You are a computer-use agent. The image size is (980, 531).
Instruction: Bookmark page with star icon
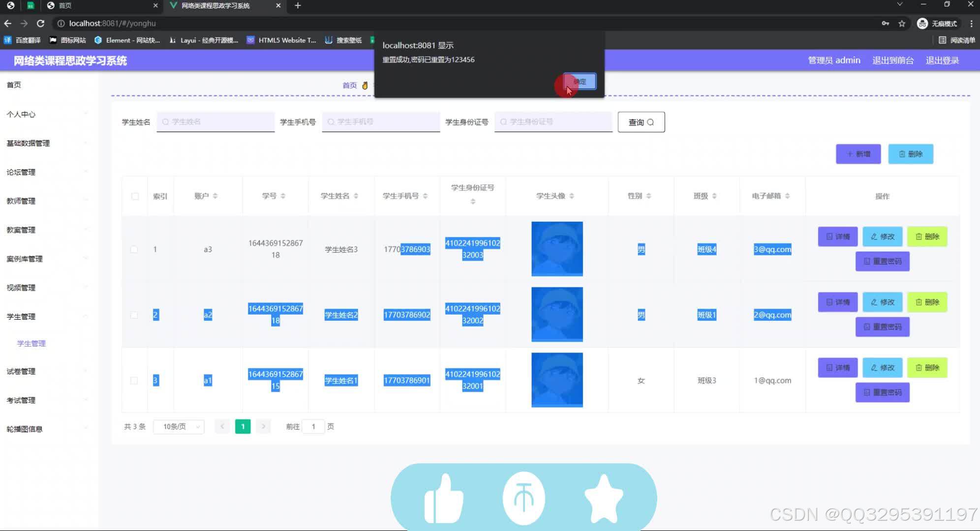click(902, 23)
